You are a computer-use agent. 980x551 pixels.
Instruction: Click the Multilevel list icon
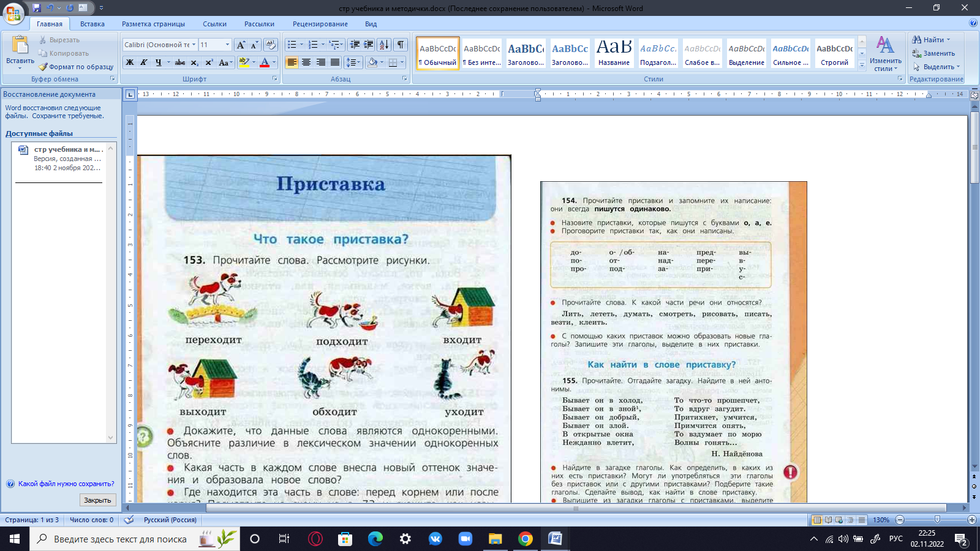pos(336,45)
